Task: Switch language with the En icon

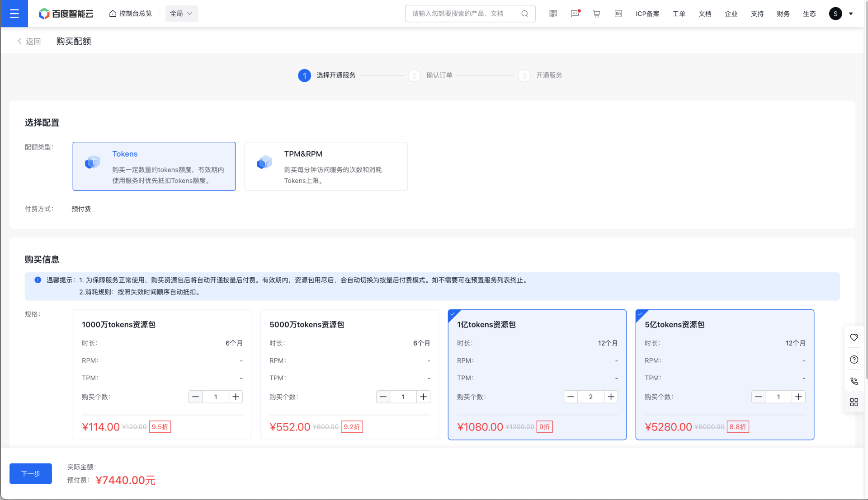Action: (x=618, y=14)
